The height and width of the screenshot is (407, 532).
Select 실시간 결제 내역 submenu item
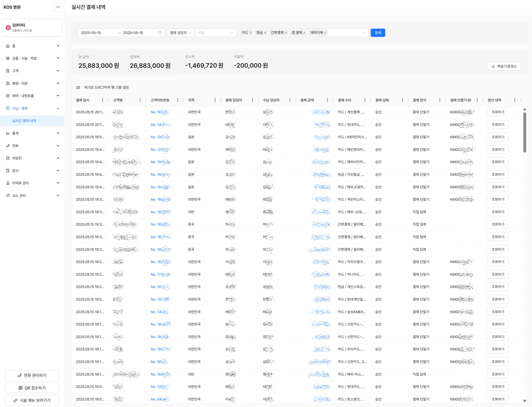tap(24, 121)
